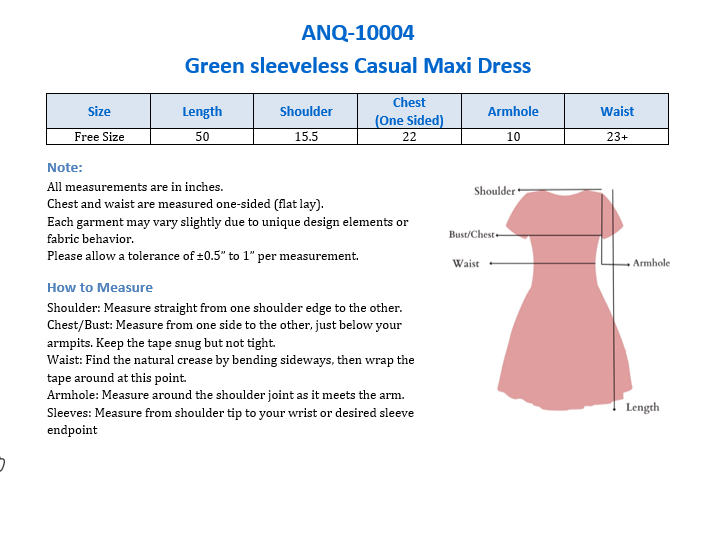Image resolution: width=709 pixels, height=558 pixels.
Task: Click the Size column header
Action: (x=99, y=111)
